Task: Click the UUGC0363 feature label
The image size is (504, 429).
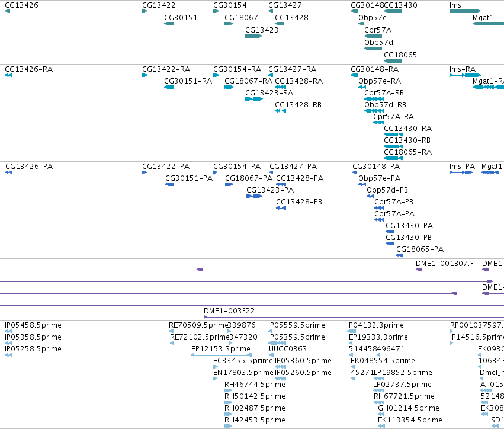Action: 288,349
